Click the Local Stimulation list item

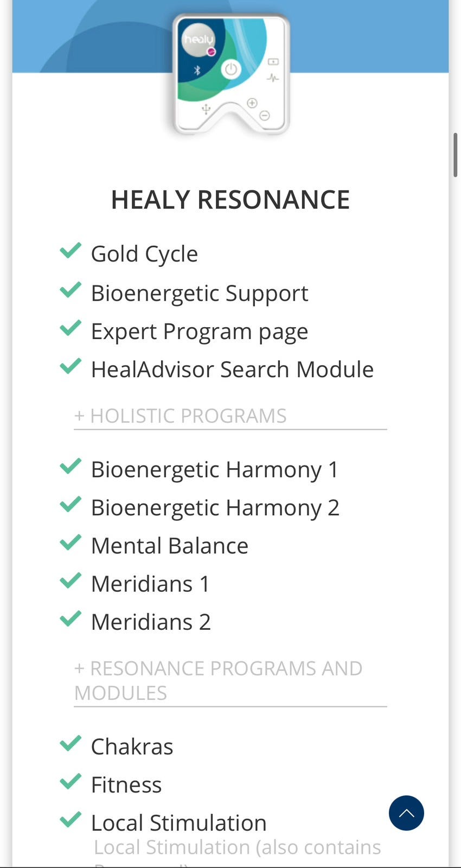pyautogui.click(x=178, y=822)
